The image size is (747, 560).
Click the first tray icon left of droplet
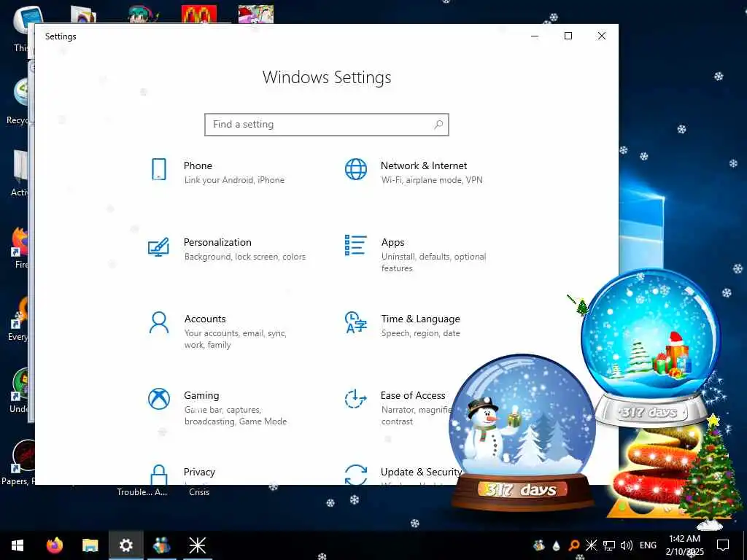539,545
